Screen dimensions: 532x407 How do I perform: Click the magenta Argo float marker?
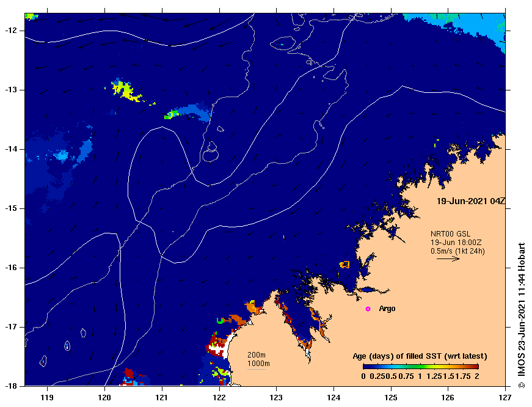[368, 309]
